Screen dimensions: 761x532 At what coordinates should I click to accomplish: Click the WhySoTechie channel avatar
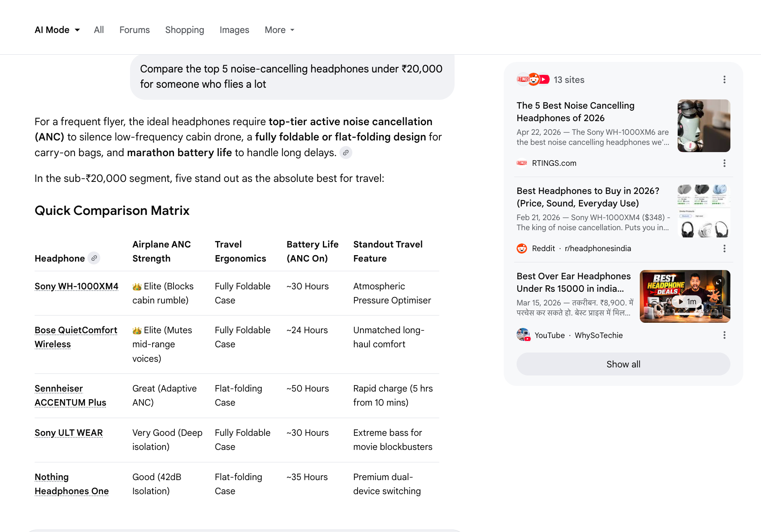pos(523,335)
